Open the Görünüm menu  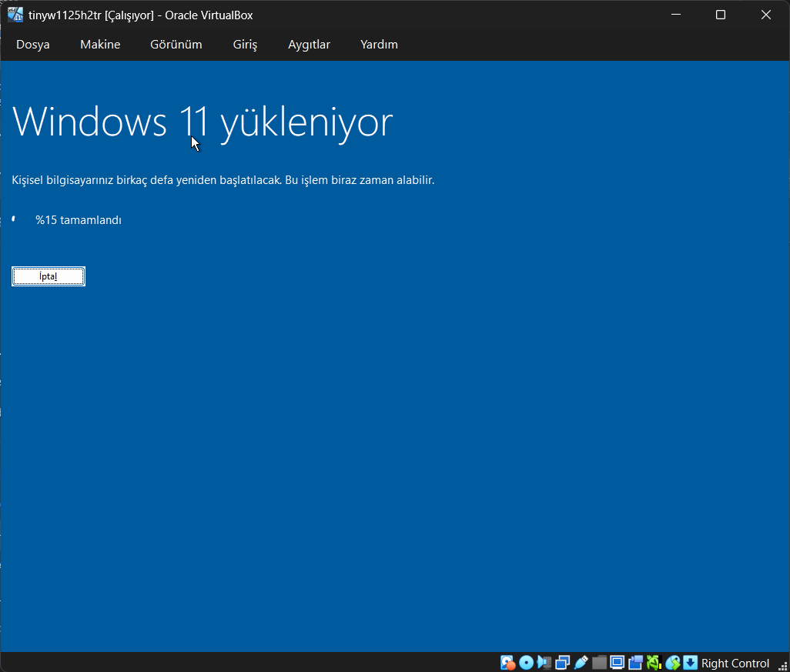pyautogui.click(x=176, y=45)
